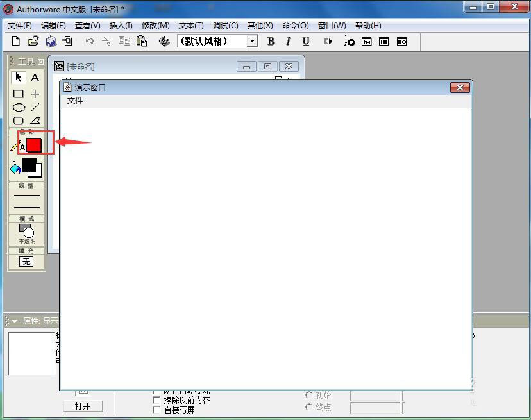Click the 无 fill pattern box in the toolbox

27,260
